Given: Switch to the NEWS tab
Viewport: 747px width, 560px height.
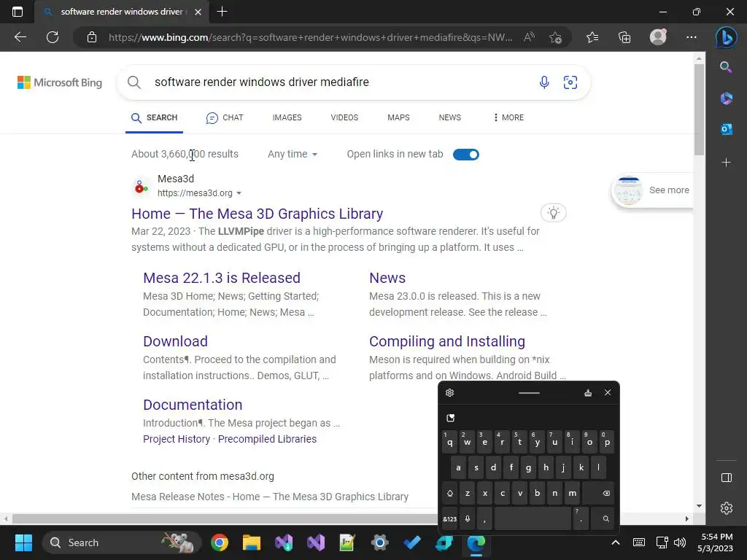Looking at the screenshot, I should point(449,117).
